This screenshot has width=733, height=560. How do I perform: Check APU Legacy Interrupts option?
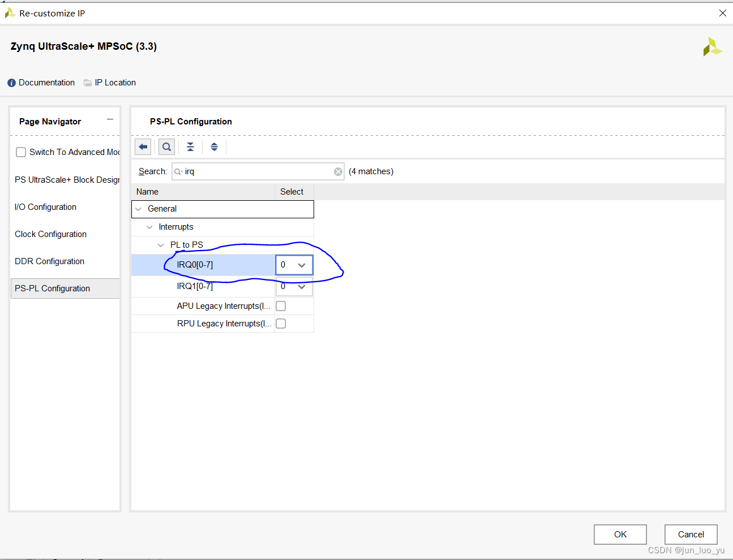point(281,306)
